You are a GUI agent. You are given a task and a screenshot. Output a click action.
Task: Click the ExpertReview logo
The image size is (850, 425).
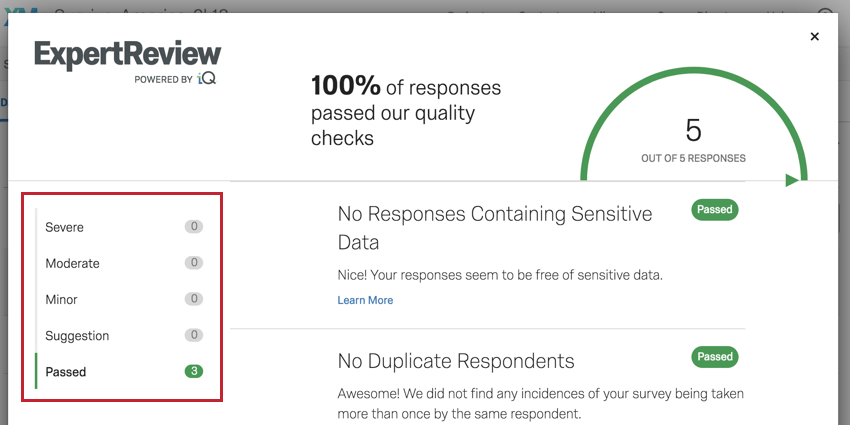click(x=128, y=54)
